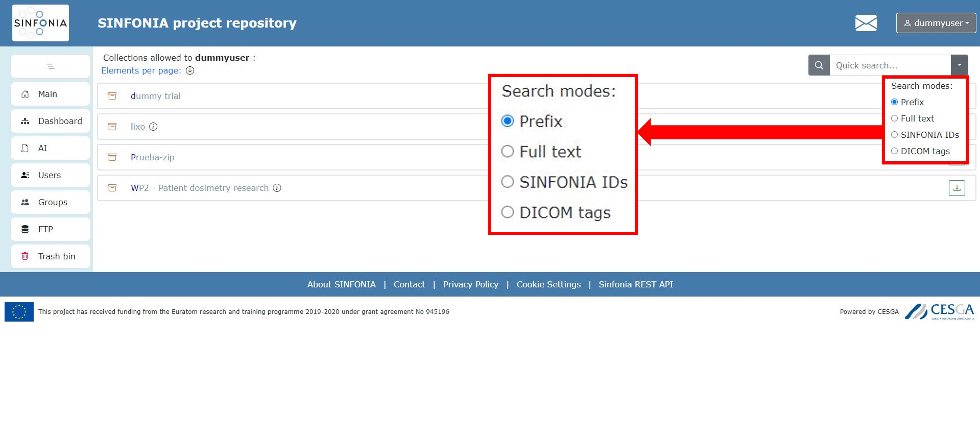Screen dimensions: 980x440
Task: Click the archive icon beside lixo
Action: point(112,127)
